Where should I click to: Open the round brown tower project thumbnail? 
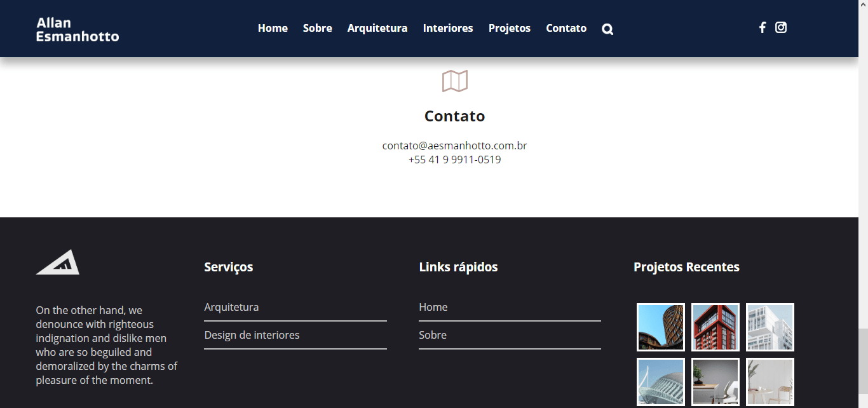(661, 327)
